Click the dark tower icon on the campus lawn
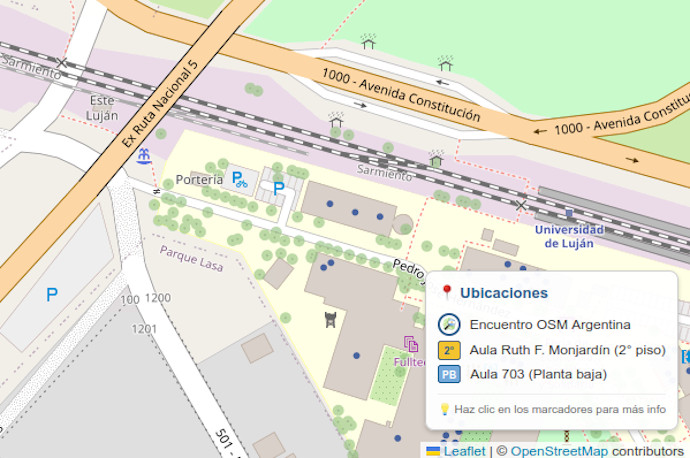 click(x=330, y=320)
